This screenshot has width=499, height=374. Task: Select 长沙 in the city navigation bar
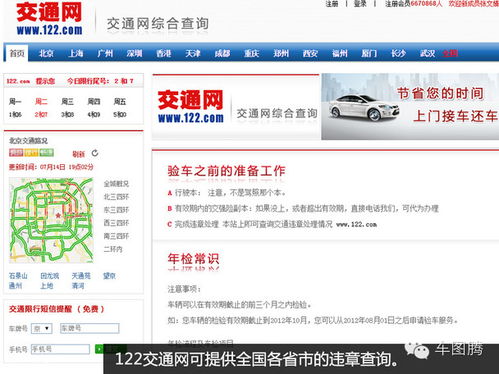[x=398, y=53]
